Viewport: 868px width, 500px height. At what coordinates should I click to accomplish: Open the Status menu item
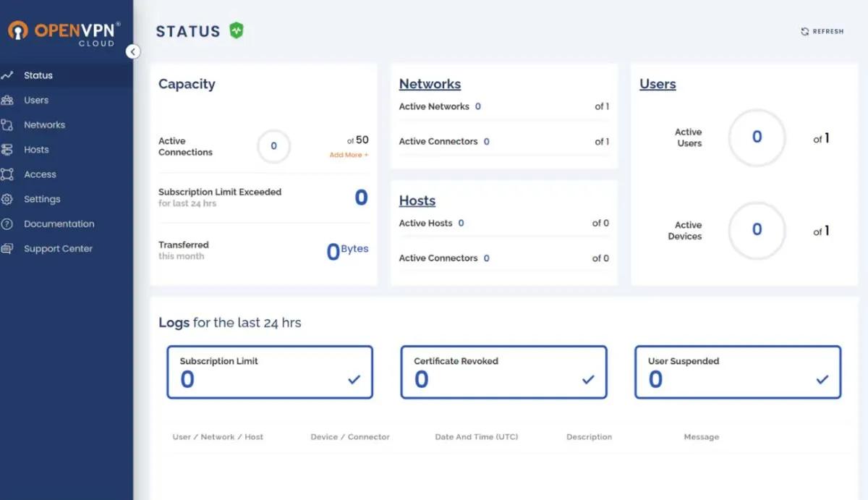[67, 75]
